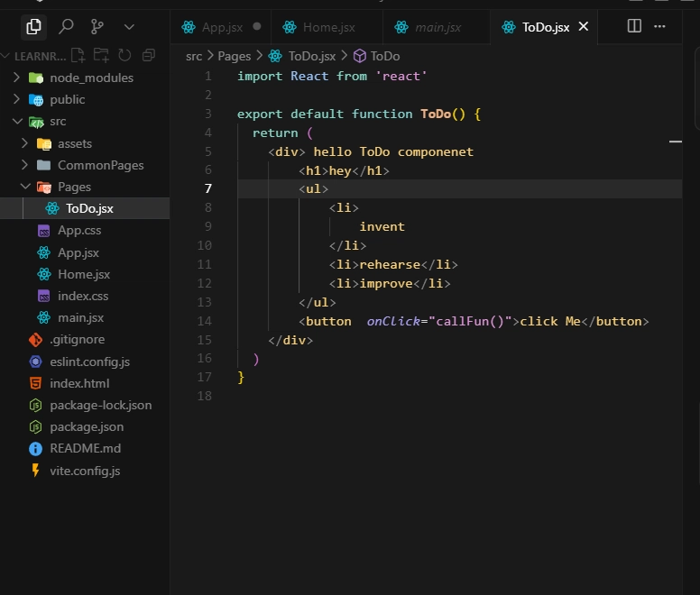Open the .gitignore file

[85, 340]
